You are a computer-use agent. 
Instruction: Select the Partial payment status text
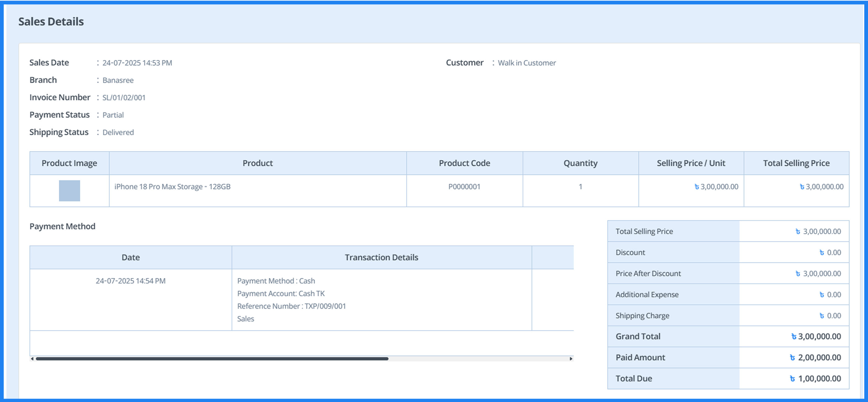pyautogui.click(x=113, y=115)
